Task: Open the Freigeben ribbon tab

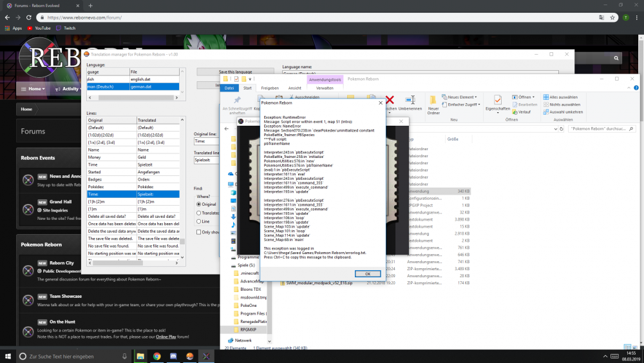Action: 270,88
